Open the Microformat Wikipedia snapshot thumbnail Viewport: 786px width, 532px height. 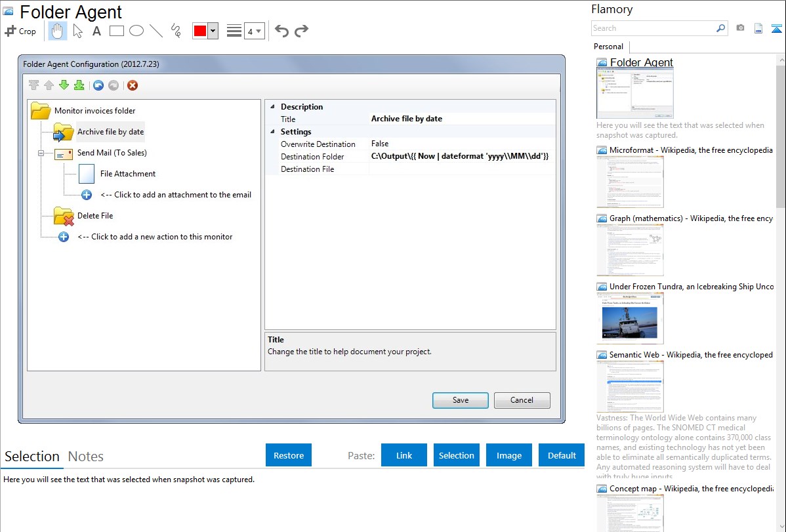[630, 182]
